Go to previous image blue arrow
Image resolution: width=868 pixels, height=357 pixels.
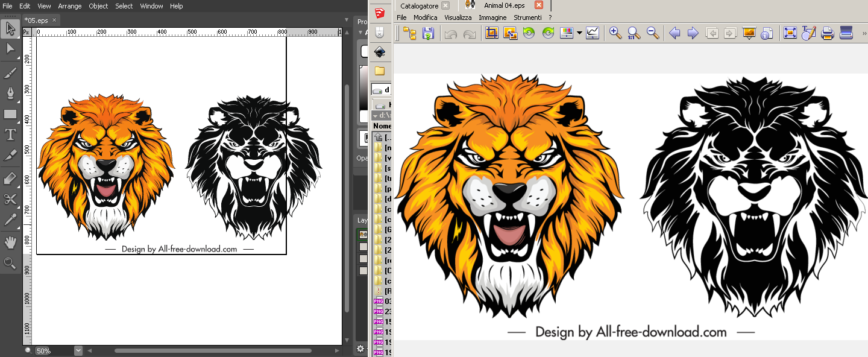tap(675, 33)
